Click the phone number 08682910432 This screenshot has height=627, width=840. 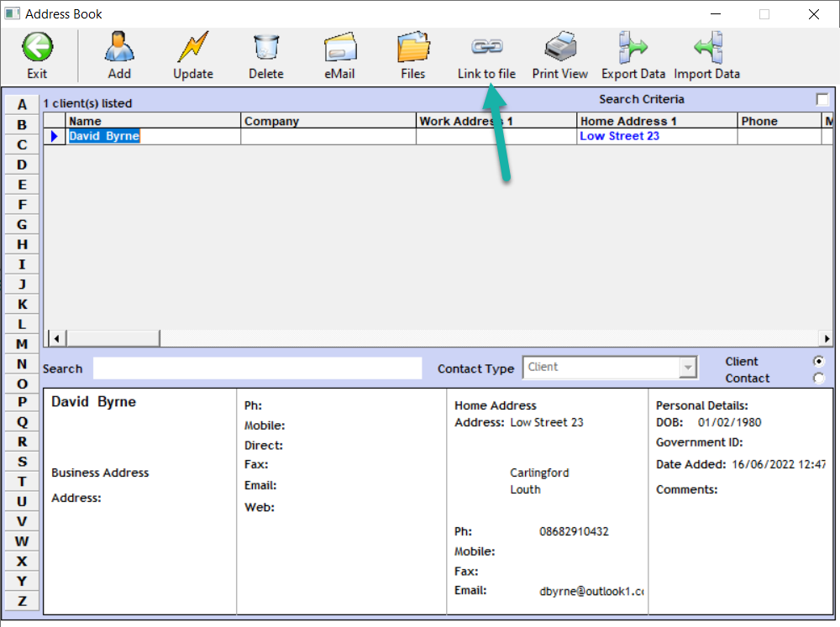point(574,531)
